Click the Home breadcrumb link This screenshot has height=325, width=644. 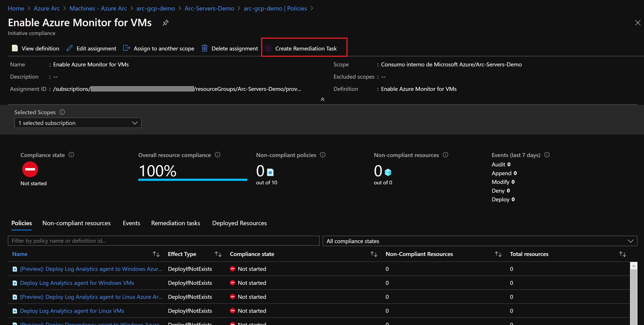tap(16, 8)
